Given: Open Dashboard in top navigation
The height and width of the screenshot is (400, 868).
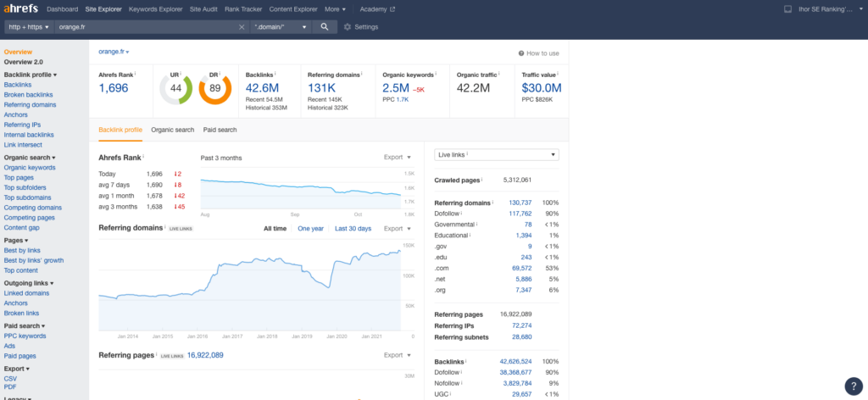Looking at the screenshot, I should pos(62,9).
